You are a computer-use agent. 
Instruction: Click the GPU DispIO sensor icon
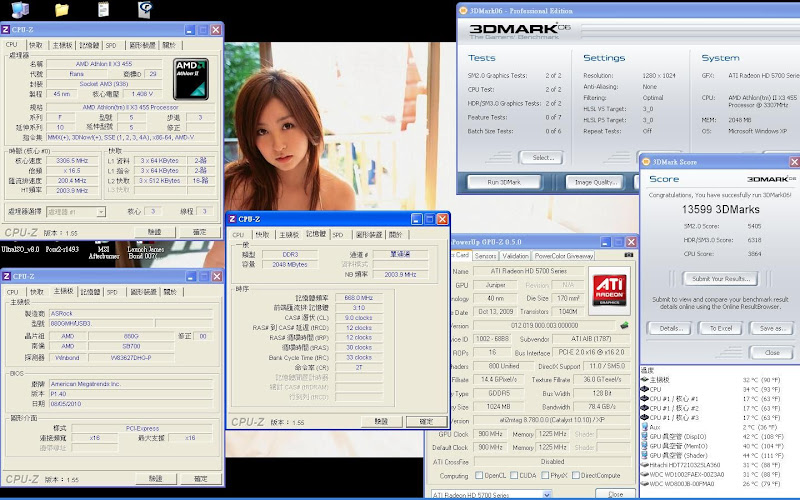tap(644, 436)
